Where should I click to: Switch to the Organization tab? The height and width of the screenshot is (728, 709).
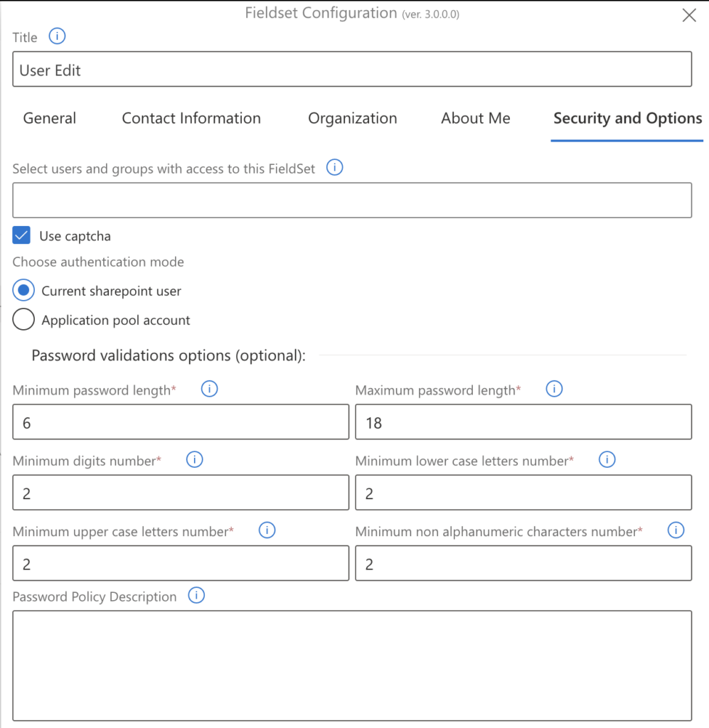[x=352, y=118]
